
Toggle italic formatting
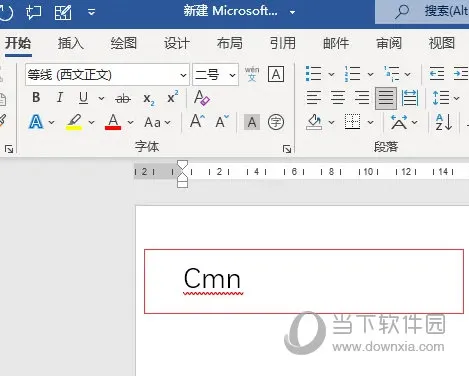(60, 98)
